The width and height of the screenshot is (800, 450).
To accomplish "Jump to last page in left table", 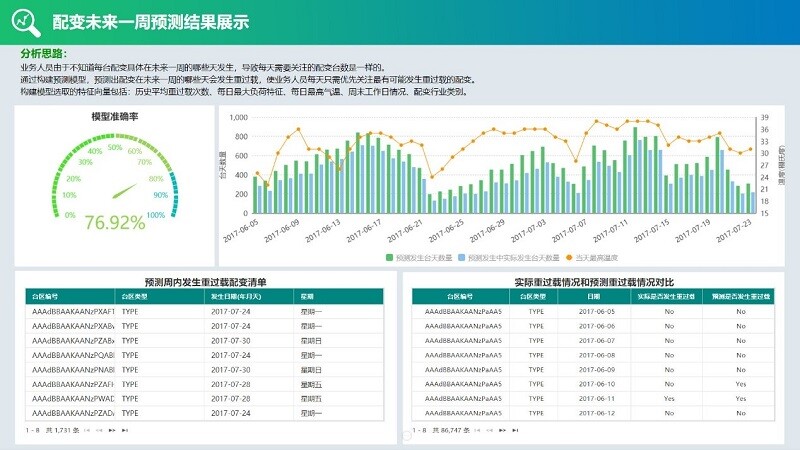I will click(124, 430).
